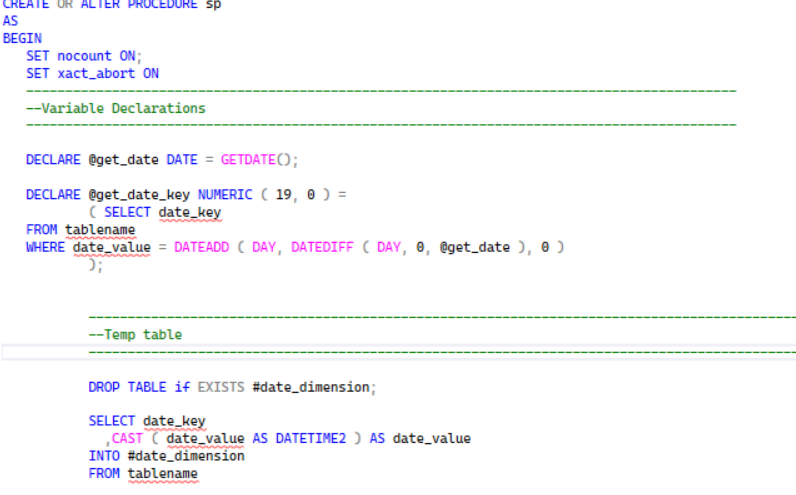Click the NUMERIC data type keyword
Screen dimensions: 796x495
(x=224, y=194)
